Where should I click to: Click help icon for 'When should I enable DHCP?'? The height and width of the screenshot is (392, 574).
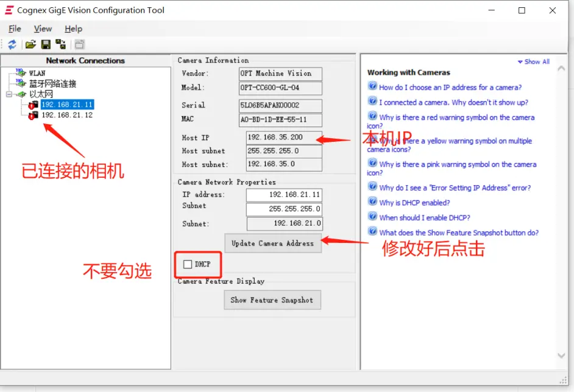(x=372, y=216)
